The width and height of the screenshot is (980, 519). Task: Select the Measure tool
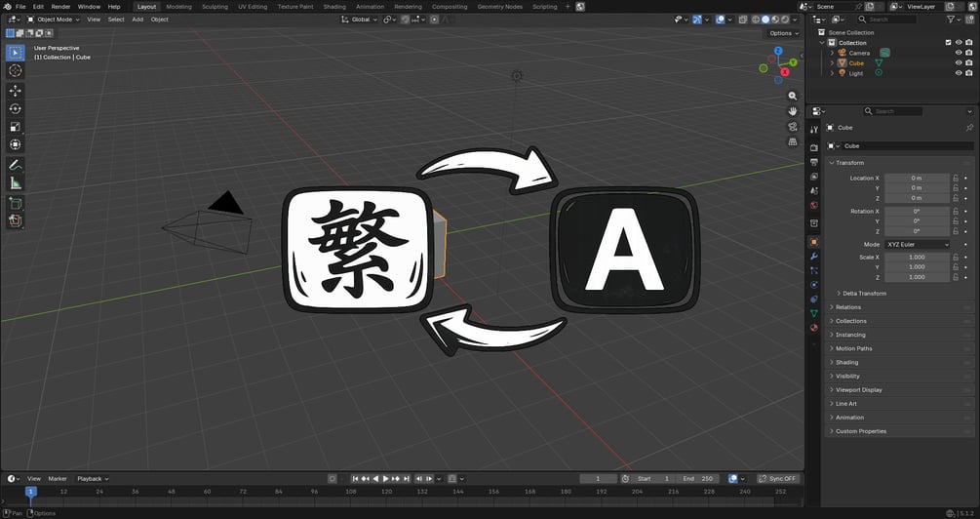16,183
